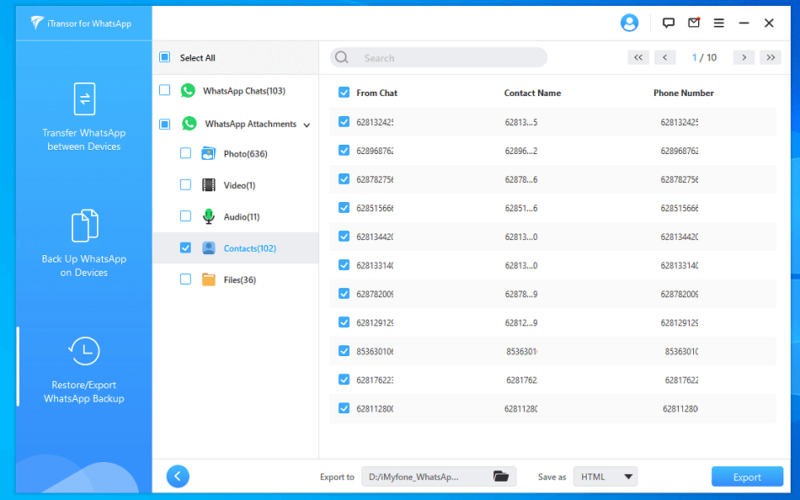The image size is (800, 500).
Task: Click contact name cell 62878...9
Action: 521,294
